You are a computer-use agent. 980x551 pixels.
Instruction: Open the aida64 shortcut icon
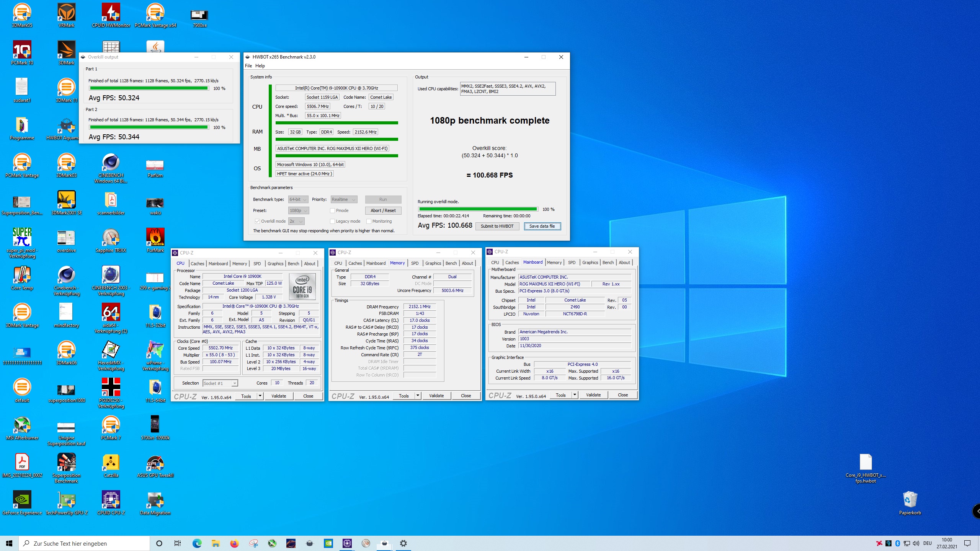(111, 318)
